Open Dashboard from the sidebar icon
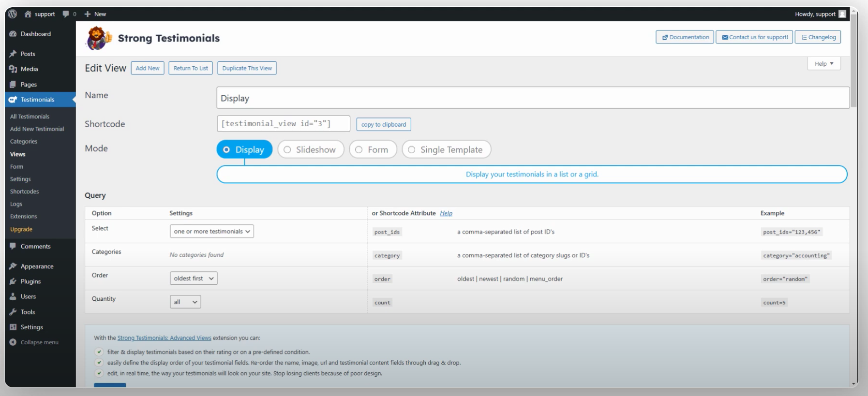The height and width of the screenshot is (396, 868). (13, 34)
